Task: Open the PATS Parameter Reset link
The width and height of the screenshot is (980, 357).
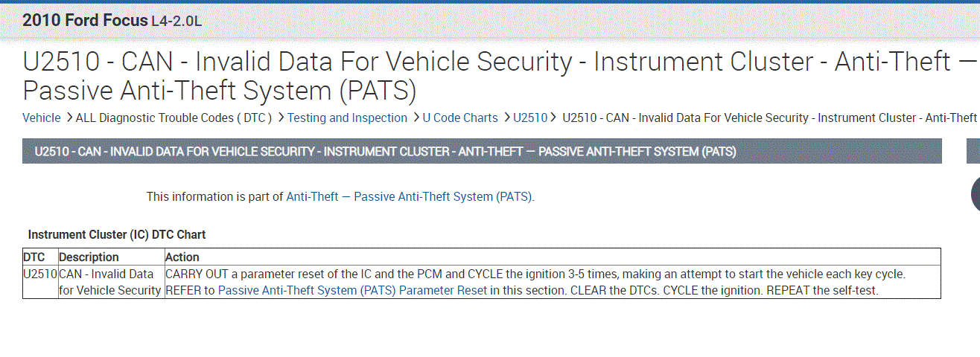Action: (352, 290)
